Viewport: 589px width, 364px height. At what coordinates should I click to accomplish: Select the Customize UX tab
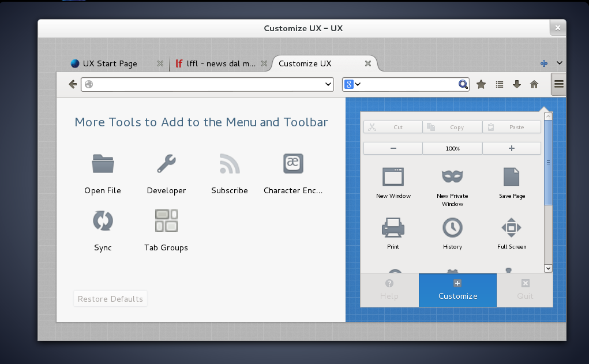[x=324, y=63]
